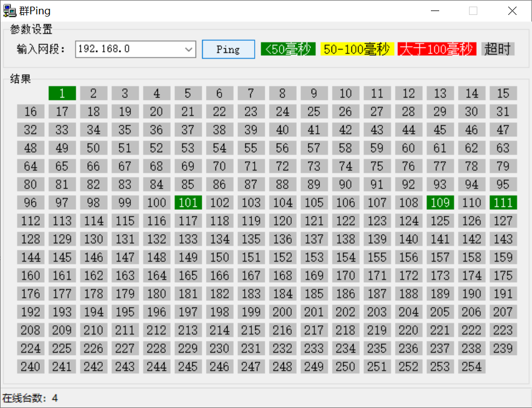Screen dimensions: 532x408
Task: Minimize the 群Ping window
Action: pos(435,11)
